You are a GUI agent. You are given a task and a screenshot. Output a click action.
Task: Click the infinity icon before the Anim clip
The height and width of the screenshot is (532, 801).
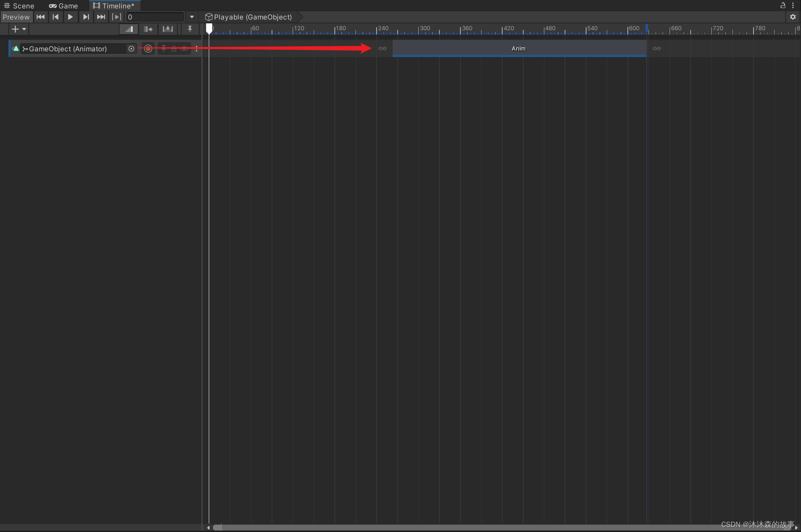(382, 49)
